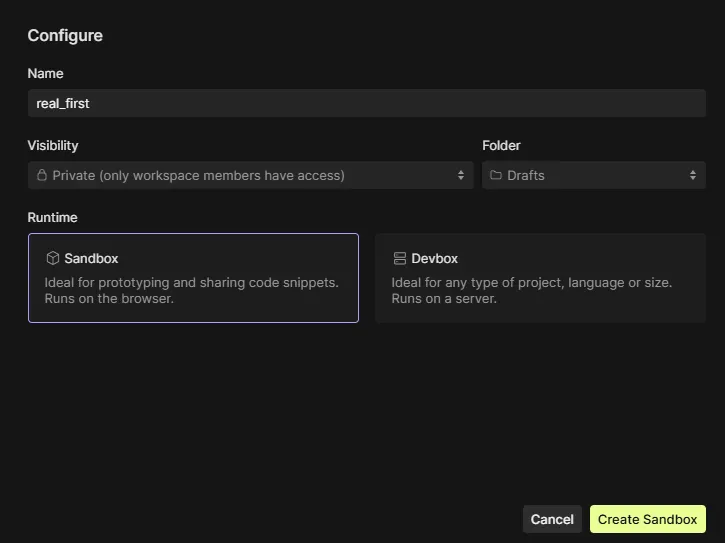Click the Create Sandbox button
Screen dimensions: 725x543
[647, 519]
